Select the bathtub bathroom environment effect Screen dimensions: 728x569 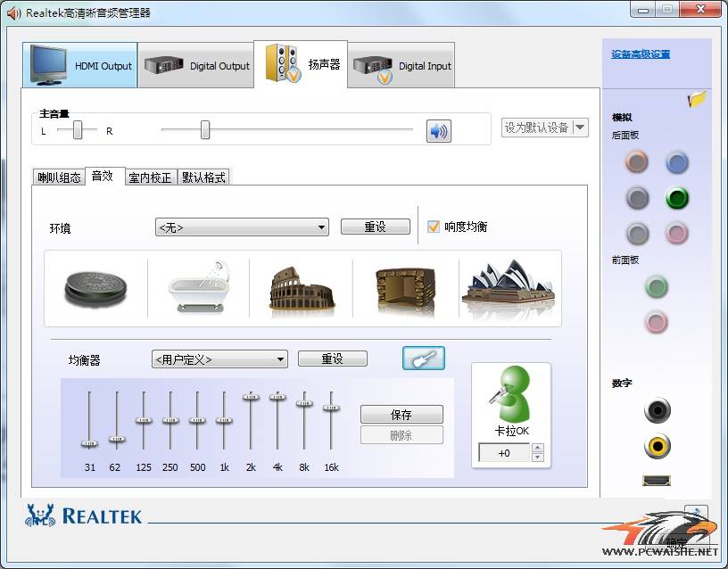pos(199,287)
